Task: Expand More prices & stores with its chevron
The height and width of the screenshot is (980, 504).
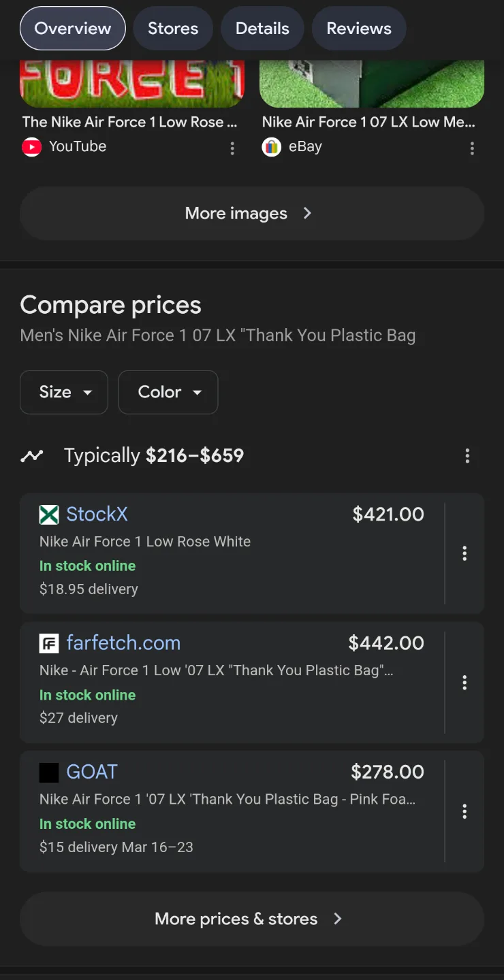Action: tap(338, 919)
